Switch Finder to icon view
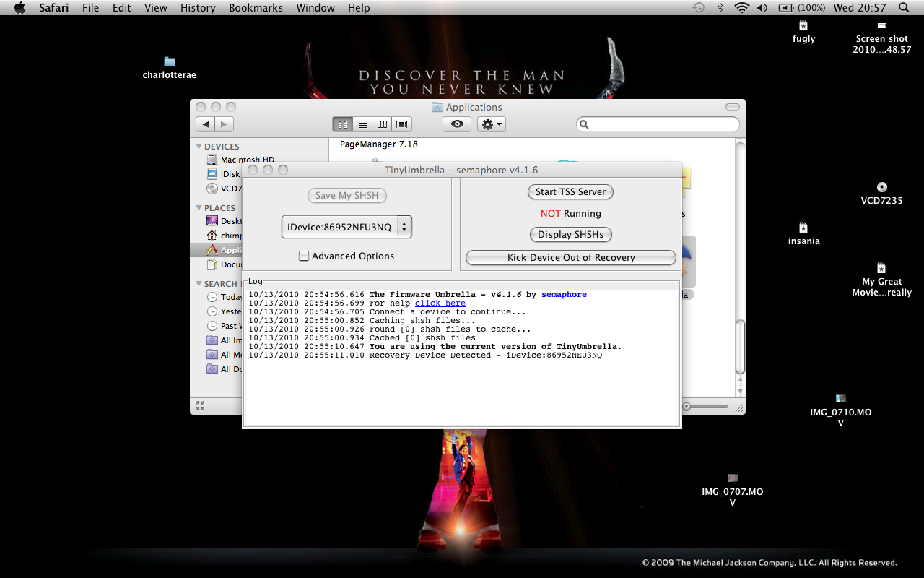 click(343, 124)
